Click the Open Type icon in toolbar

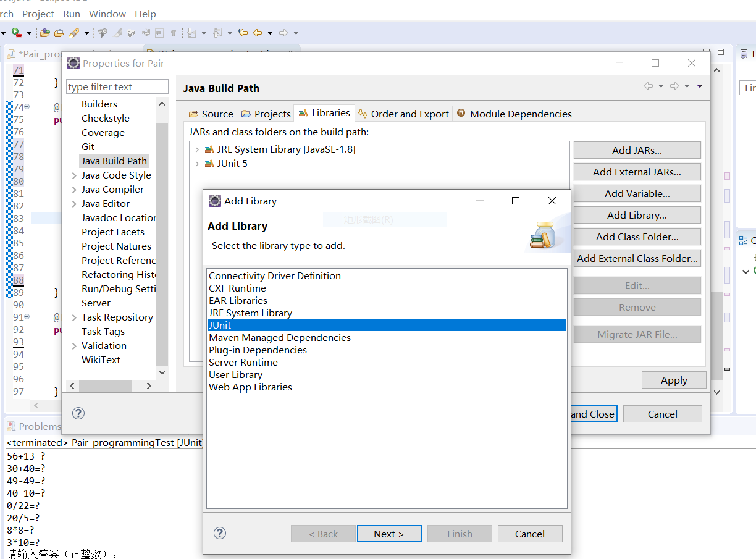pos(45,33)
